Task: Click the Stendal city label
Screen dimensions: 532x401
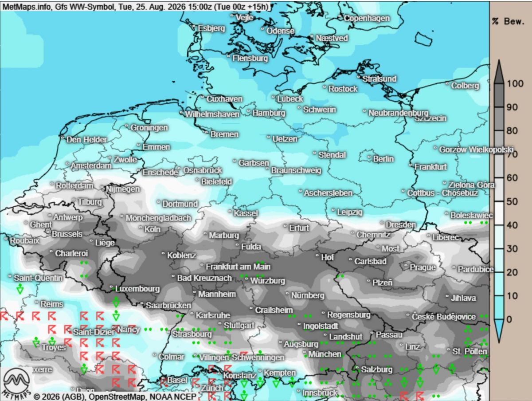Action: coord(332,155)
